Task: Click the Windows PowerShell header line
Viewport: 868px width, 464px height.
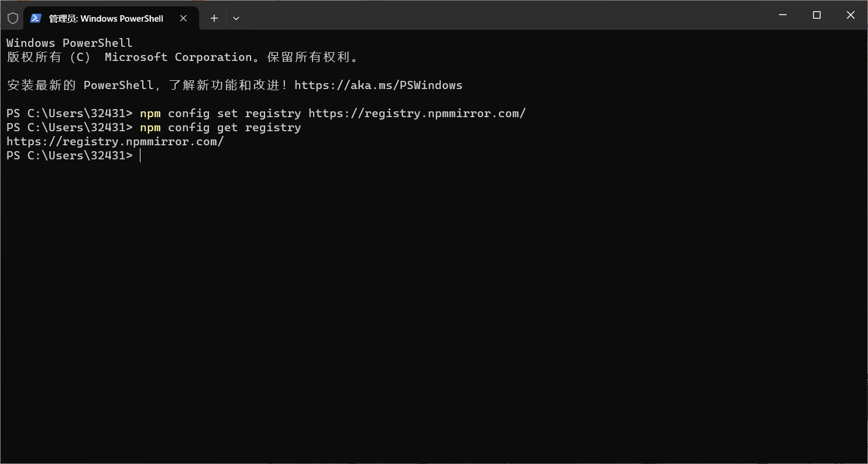Action: [68, 42]
